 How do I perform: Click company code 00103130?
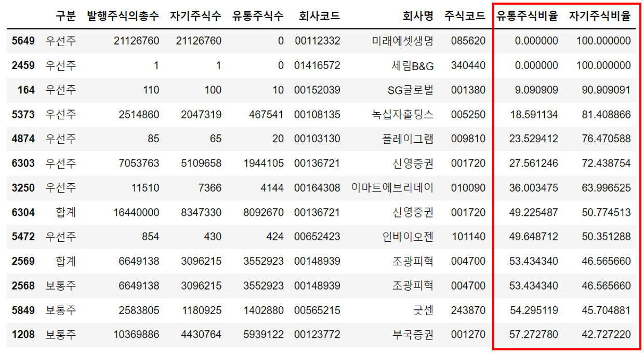pyautogui.click(x=317, y=139)
